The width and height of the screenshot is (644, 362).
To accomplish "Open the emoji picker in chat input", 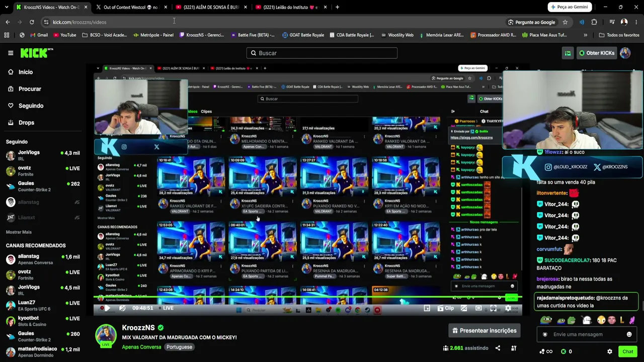I will [629, 334].
